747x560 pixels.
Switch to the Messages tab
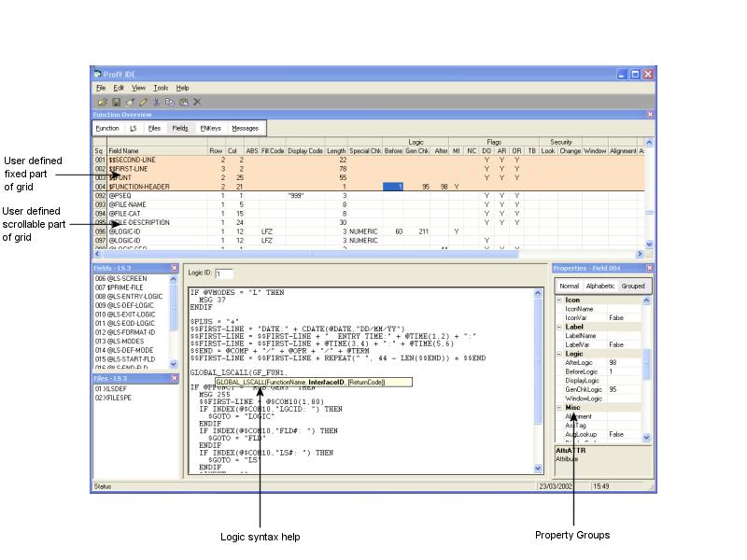click(245, 129)
